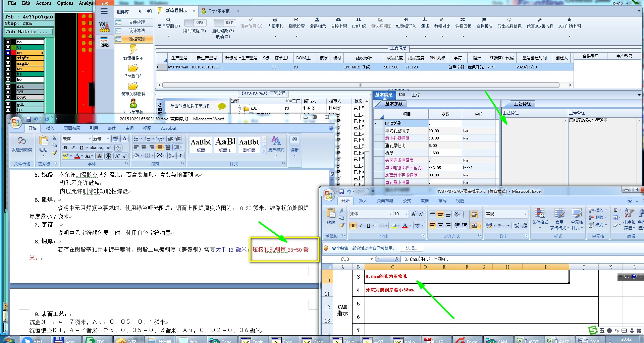Open the Excel 数据 ribbon tab
This screenshot has height=343, width=644.
pyautogui.click(x=425, y=201)
